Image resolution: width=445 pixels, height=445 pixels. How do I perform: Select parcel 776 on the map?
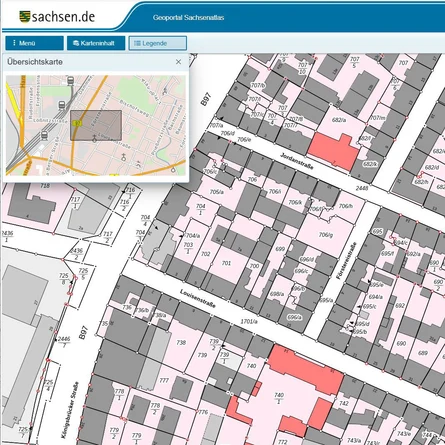point(203,412)
